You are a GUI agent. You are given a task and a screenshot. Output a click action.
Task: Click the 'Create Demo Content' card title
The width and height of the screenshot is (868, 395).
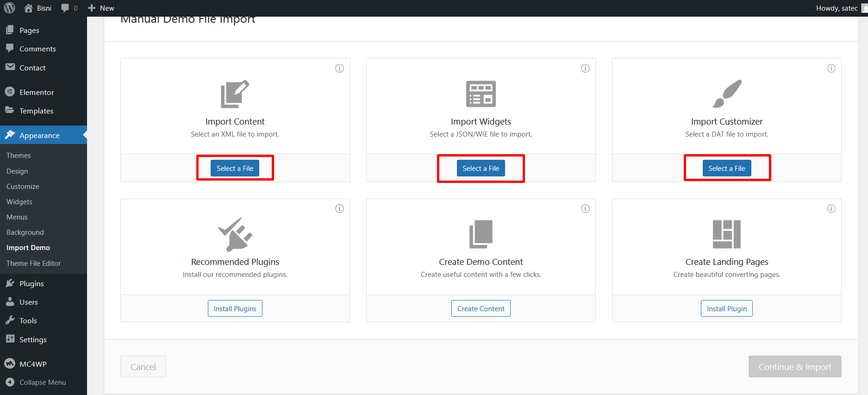pyautogui.click(x=481, y=262)
